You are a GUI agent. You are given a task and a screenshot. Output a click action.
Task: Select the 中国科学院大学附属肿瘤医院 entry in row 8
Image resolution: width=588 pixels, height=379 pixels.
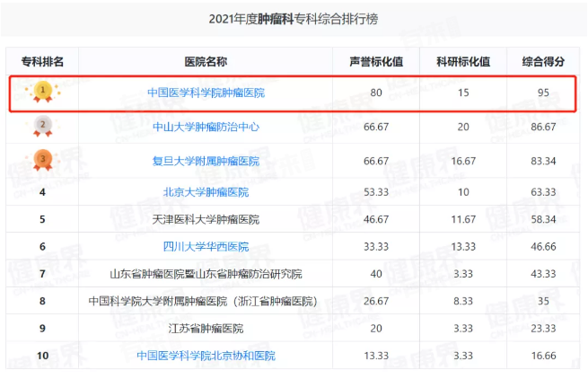click(206, 301)
